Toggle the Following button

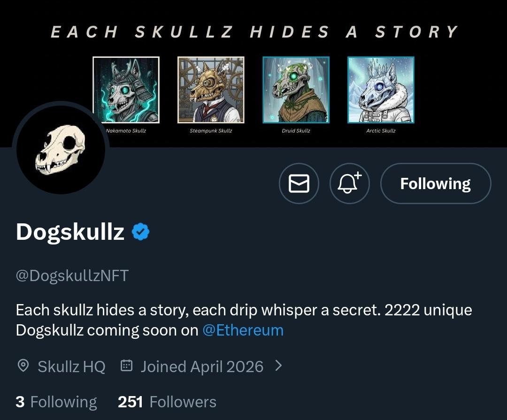click(435, 183)
